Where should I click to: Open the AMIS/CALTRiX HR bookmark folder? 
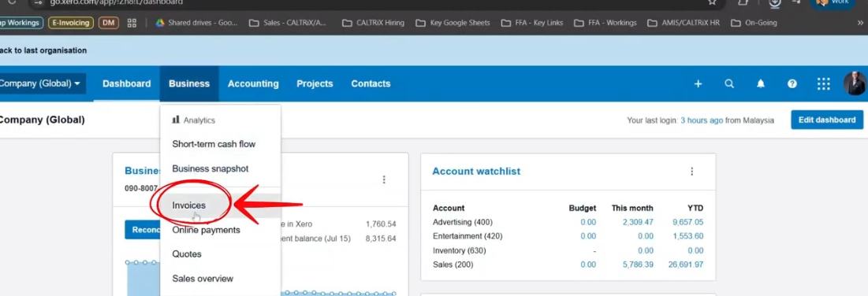point(684,23)
